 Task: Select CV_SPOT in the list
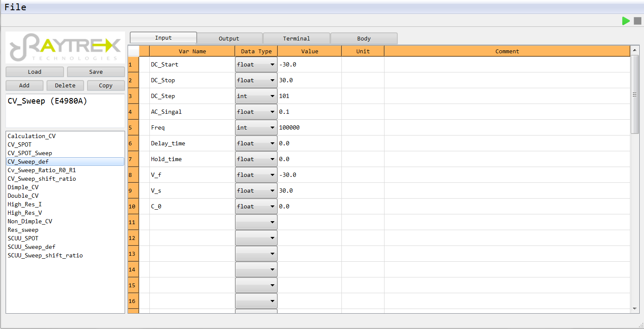tap(65, 144)
